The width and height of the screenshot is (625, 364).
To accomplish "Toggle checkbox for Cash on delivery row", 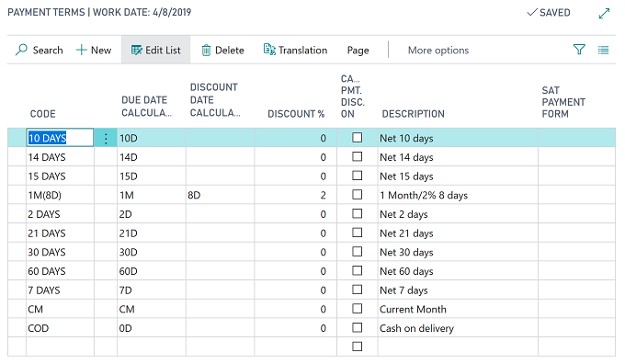I will click(358, 328).
